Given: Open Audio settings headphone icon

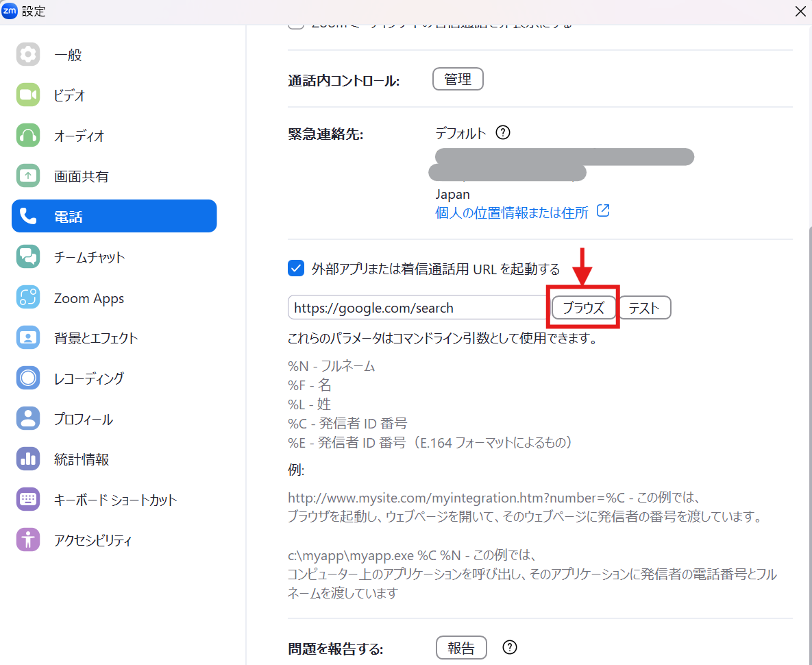Looking at the screenshot, I should pos(28,135).
